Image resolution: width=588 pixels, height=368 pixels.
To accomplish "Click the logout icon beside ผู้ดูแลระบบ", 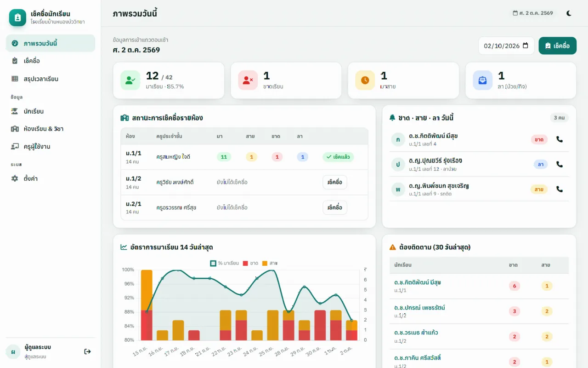I will point(87,351).
